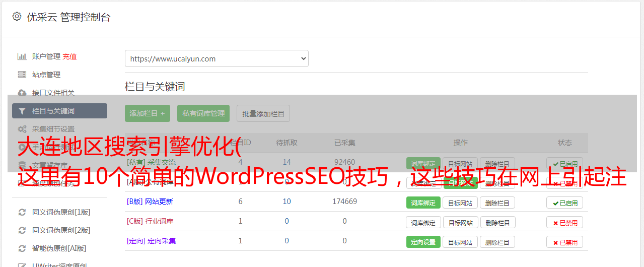Toggle 已启用 status for 网站更新 row
Viewport: 644px width, 267px height.
[564, 203]
